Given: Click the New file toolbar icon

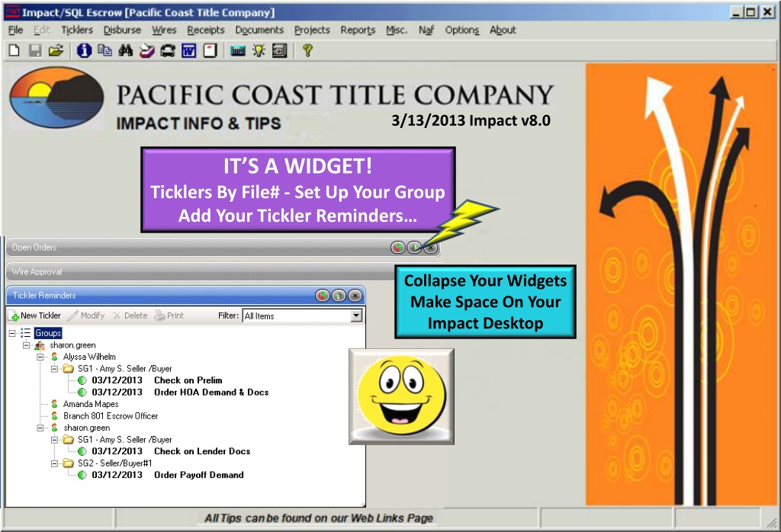Looking at the screenshot, I should point(14,50).
